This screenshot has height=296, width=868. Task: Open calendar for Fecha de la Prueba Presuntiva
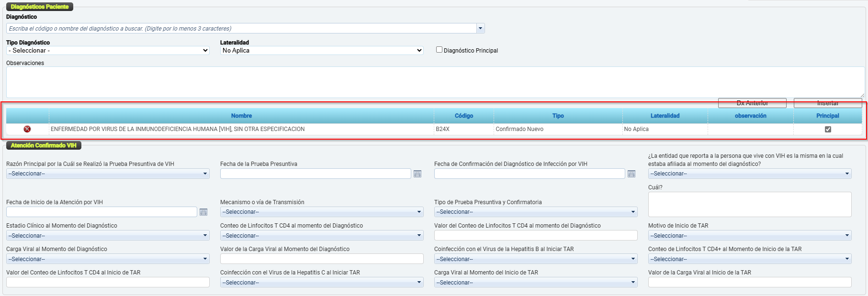click(x=417, y=174)
